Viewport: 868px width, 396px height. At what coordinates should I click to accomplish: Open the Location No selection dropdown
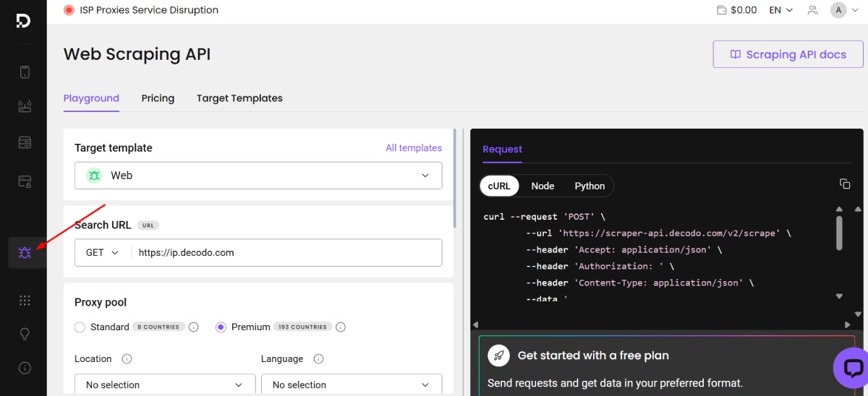coord(165,384)
